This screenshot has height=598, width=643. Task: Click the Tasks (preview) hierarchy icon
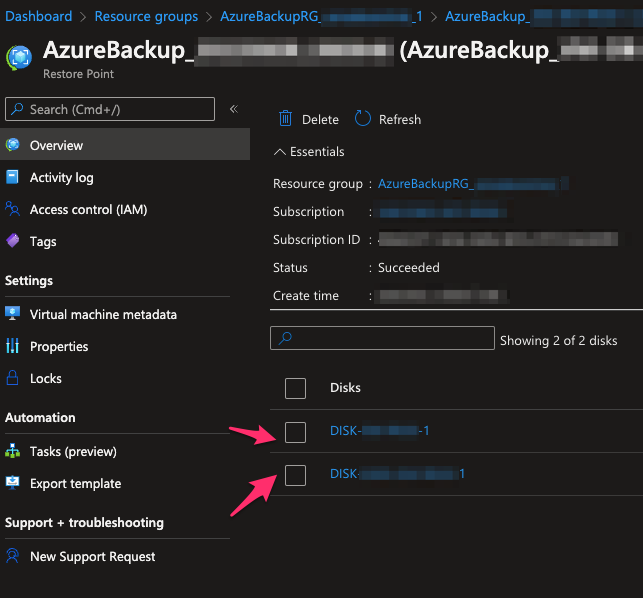coord(12,451)
